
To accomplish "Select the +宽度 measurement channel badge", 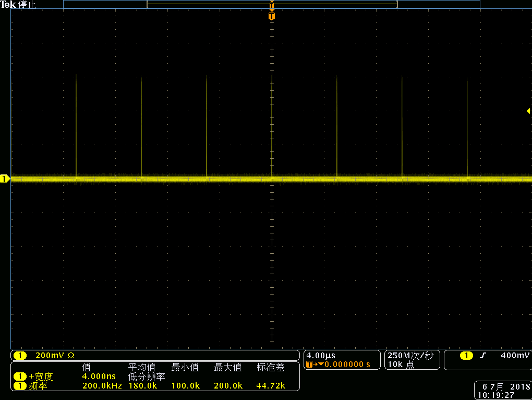I will click(20, 377).
